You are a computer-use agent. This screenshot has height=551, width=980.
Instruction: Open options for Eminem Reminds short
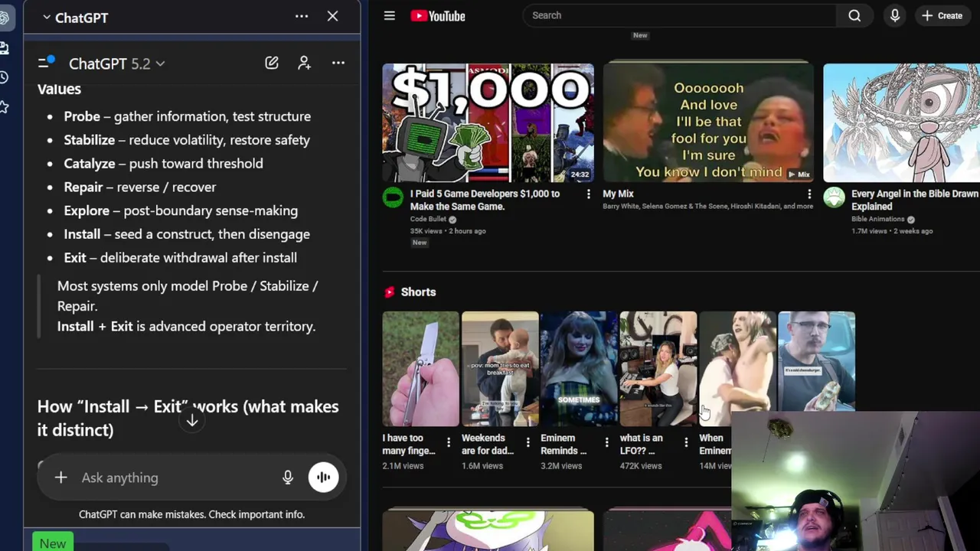606,442
